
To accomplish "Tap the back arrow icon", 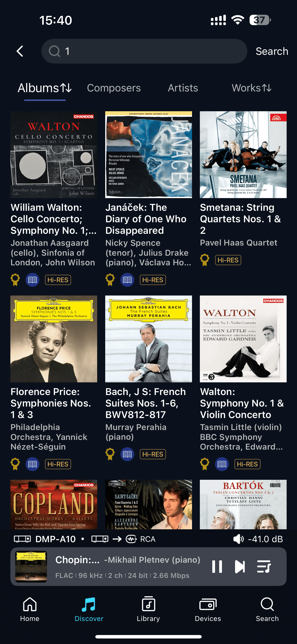I will click(20, 51).
